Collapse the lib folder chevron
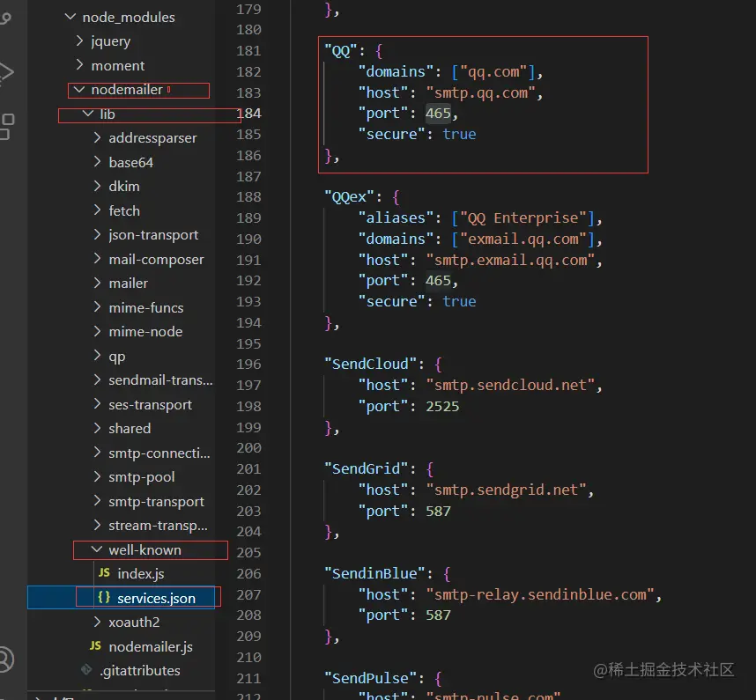This screenshot has width=756, height=700. click(x=88, y=114)
